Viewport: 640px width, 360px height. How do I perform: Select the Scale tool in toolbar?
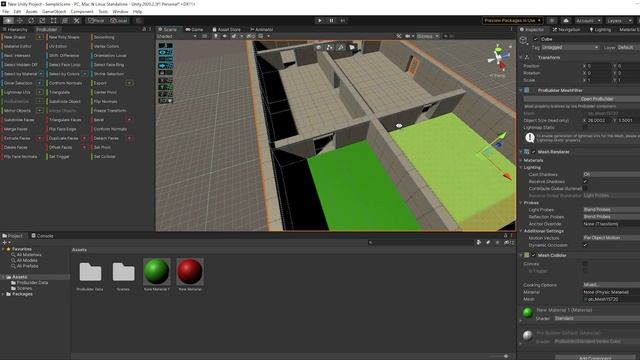click(x=42, y=20)
